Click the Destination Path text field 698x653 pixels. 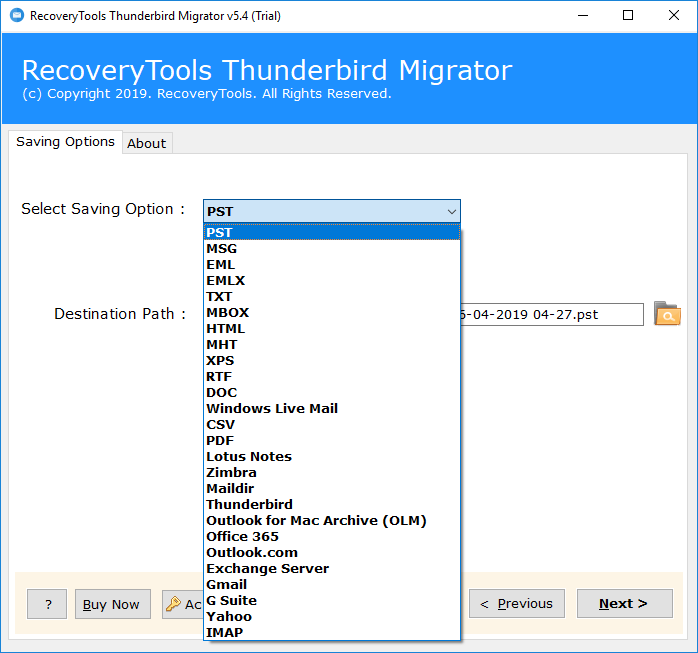click(552, 315)
